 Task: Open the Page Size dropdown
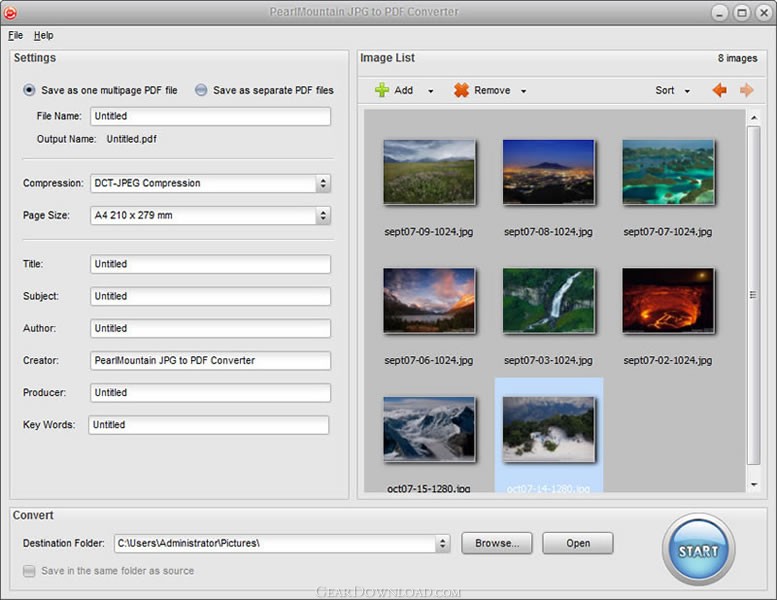323,216
